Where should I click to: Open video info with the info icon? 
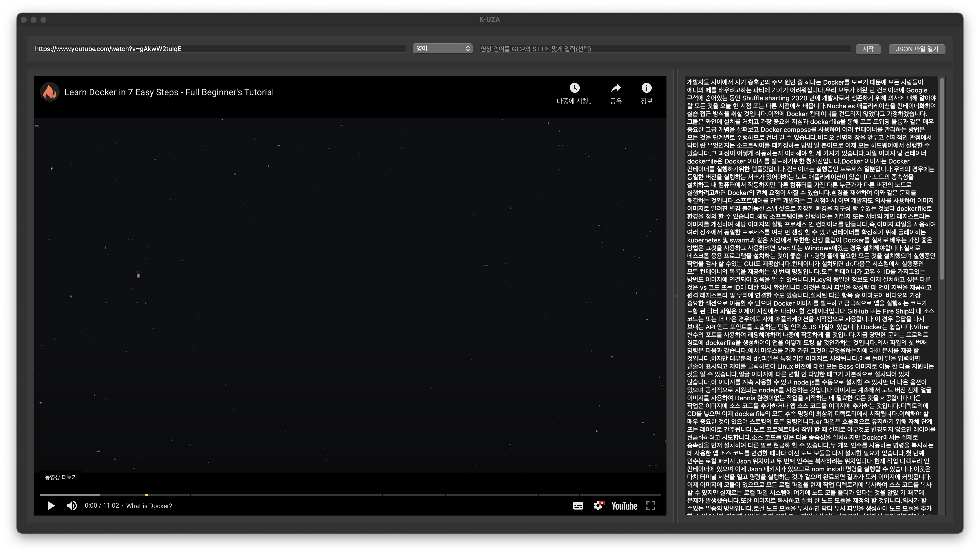click(x=646, y=88)
